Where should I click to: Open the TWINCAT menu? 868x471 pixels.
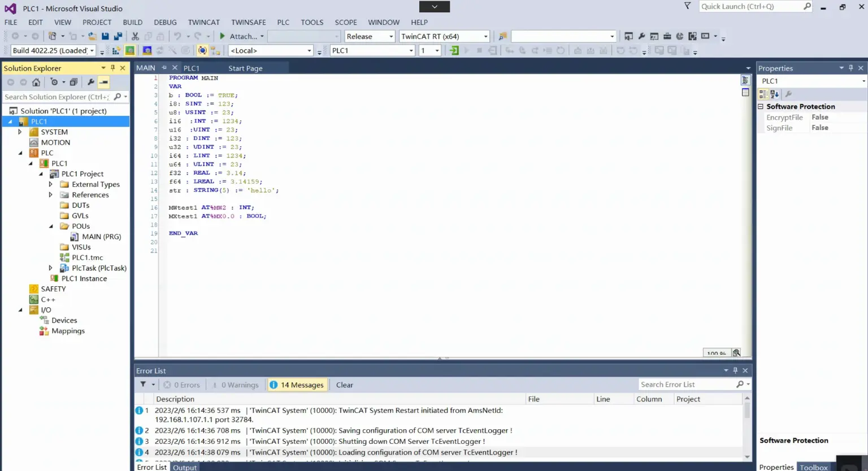203,23
